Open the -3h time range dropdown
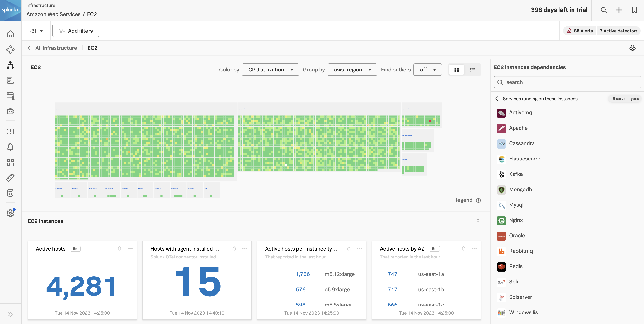 click(x=36, y=31)
